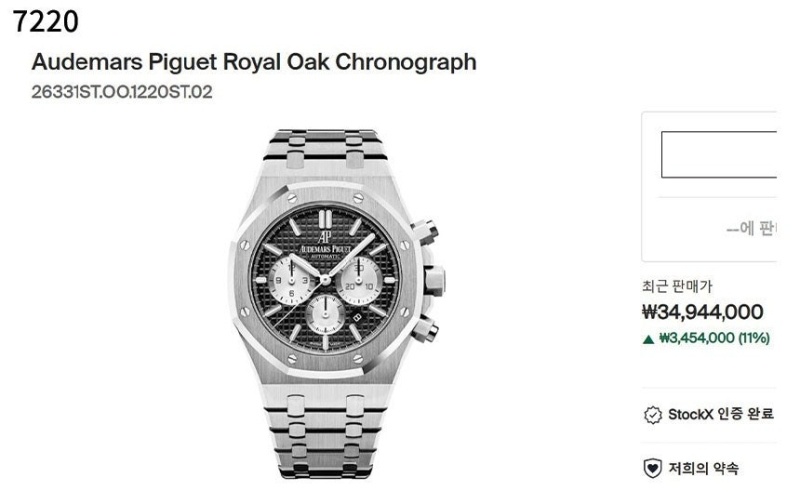Click the shield heart icon beside 저희의 약속

tap(652, 467)
